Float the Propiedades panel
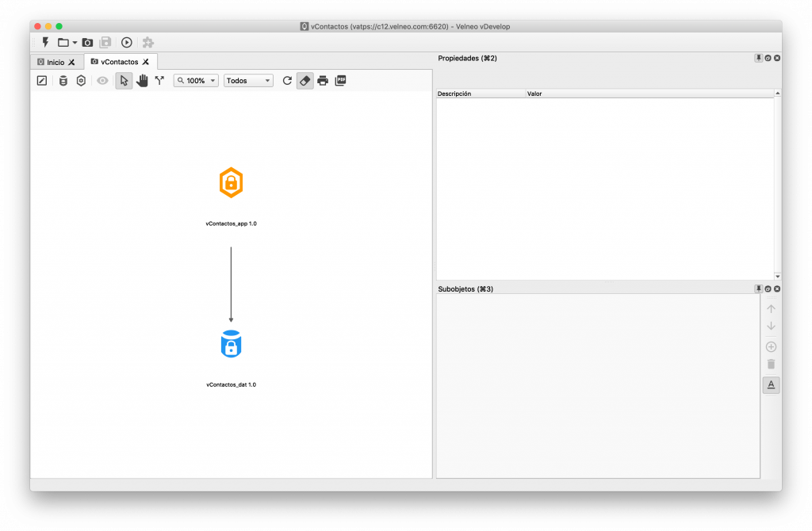The image size is (812, 531). [768, 58]
